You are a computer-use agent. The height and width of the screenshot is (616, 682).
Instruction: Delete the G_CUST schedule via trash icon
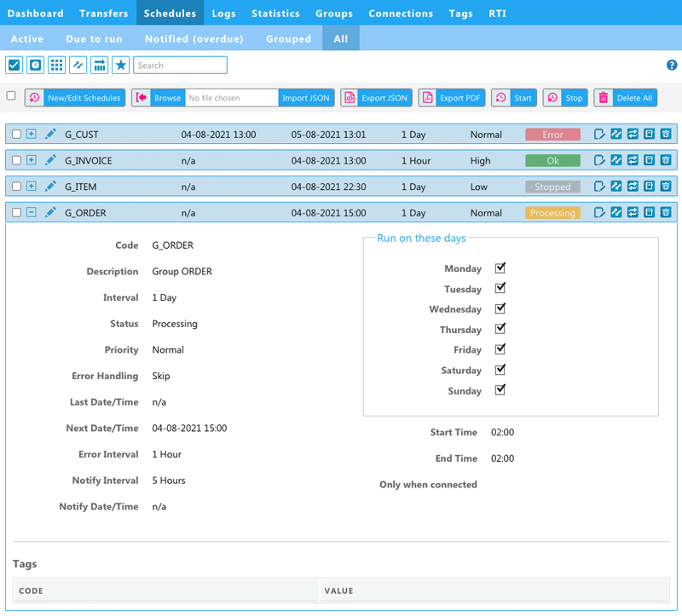(x=666, y=134)
